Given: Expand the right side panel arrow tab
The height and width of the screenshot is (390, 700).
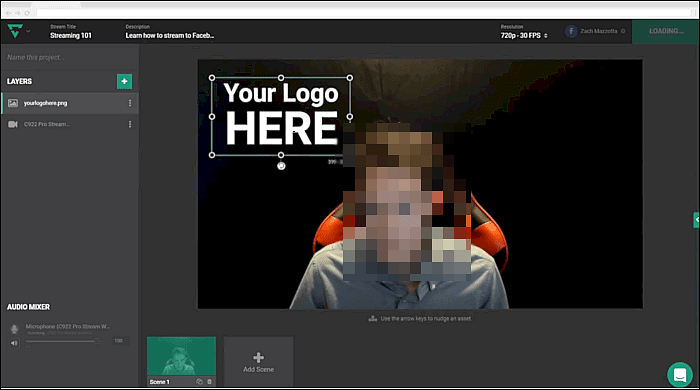Looking at the screenshot, I should click(x=696, y=220).
